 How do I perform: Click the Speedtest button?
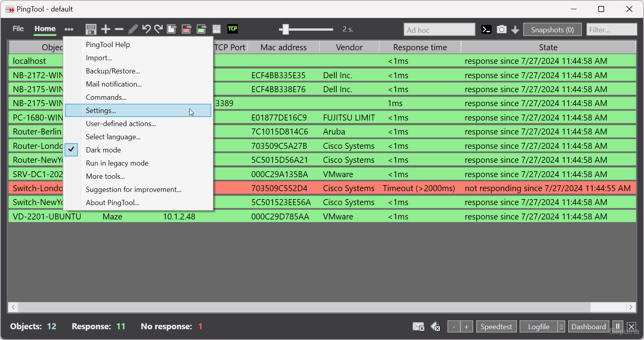[x=496, y=327]
